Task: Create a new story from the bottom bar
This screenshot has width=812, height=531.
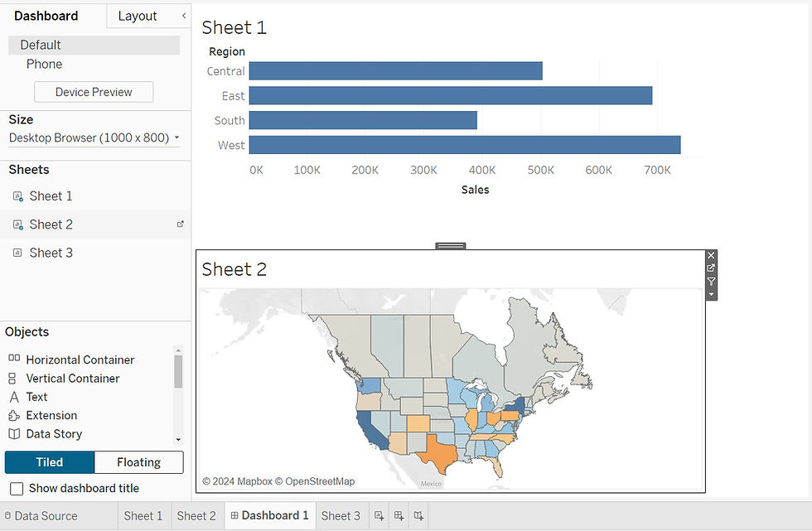Action: click(x=418, y=515)
